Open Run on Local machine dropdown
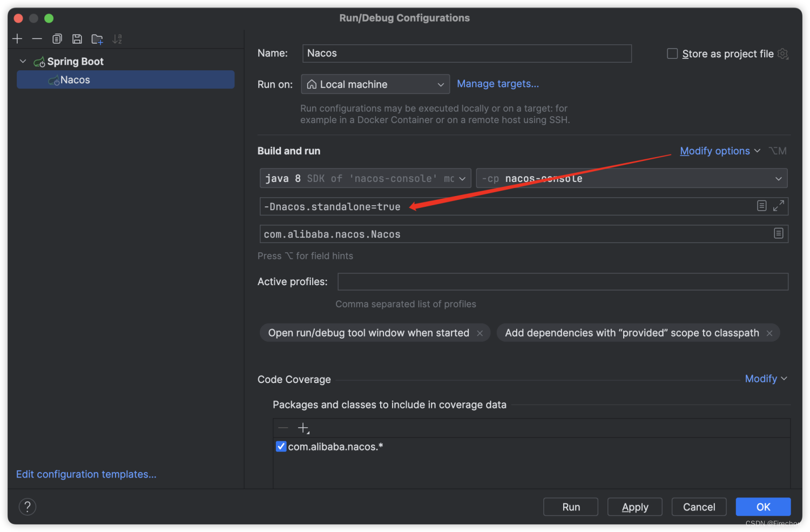 pyautogui.click(x=375, y=84)
